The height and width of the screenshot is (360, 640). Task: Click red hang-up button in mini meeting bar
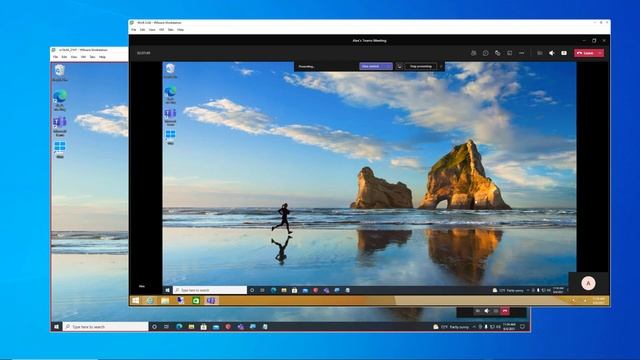tap(505, 311)
